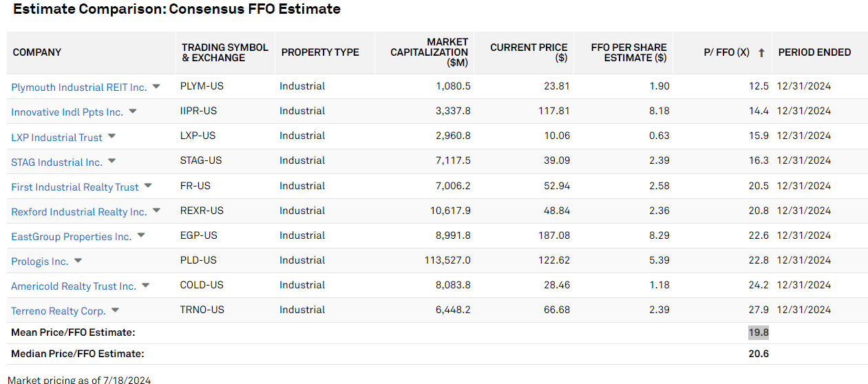Open Prologis Inc. company link

40,262
